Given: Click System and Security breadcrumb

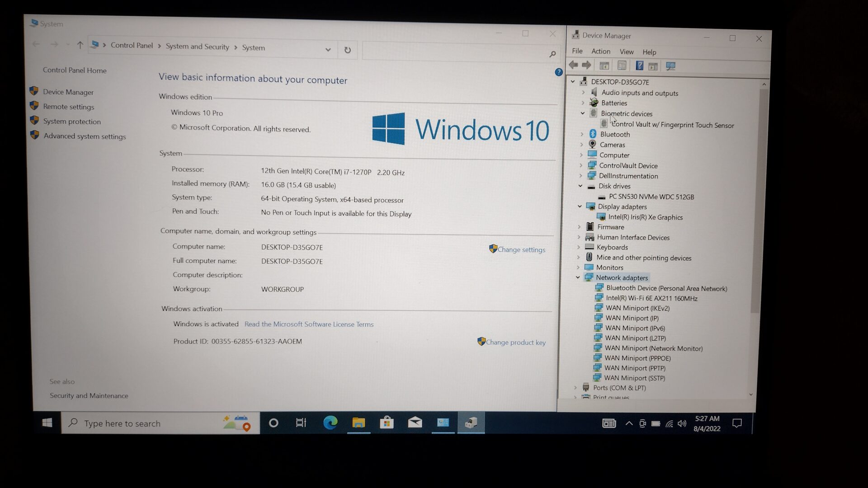Looking at the screenshot, I should click(x=197, y=47).
